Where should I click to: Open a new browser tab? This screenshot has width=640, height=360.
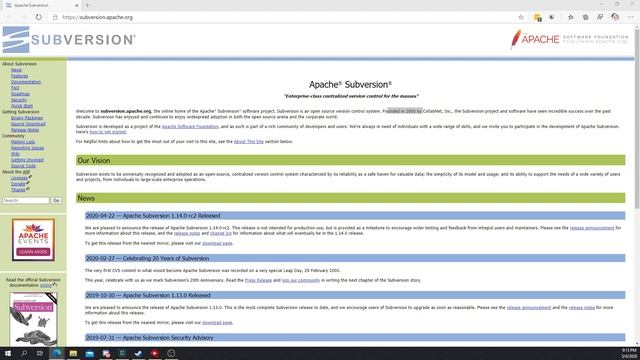pos(87,5)
